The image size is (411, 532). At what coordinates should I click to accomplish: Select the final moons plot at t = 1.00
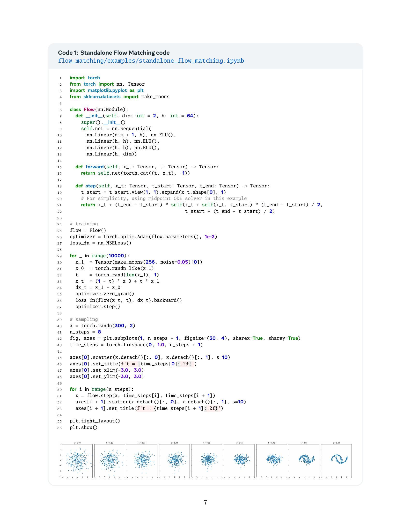[x=336, y=460]
